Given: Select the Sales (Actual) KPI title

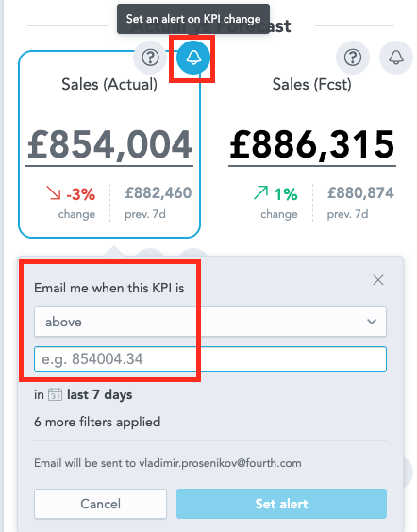Looking at the screenshot, I should tap(109, 85).
